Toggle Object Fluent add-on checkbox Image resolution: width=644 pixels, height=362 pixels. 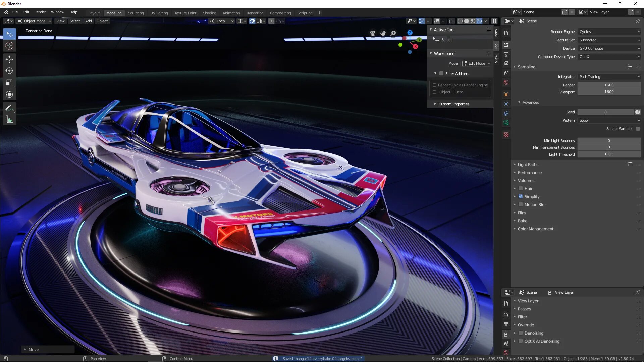[x=434, y=92]
